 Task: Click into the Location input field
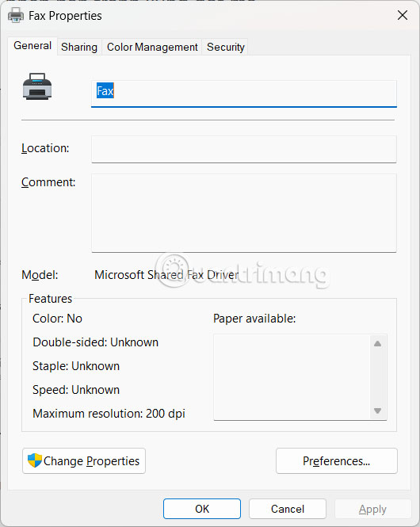pos(244,149)
